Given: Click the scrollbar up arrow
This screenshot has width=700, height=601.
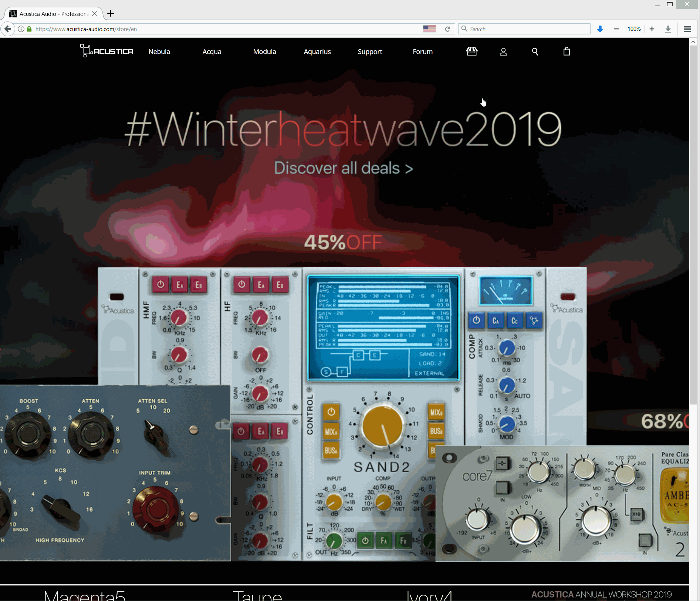Looking at the screenshot, I should click(x=693, y=42).
